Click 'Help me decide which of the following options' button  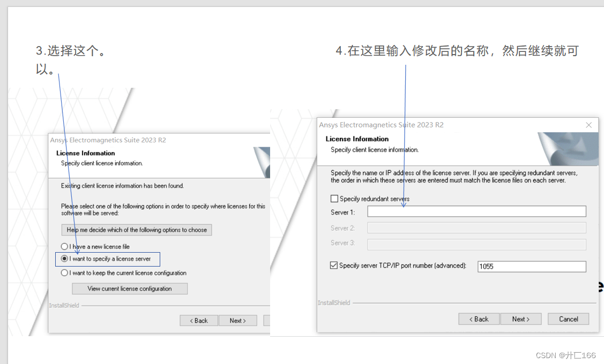point(137,230)
